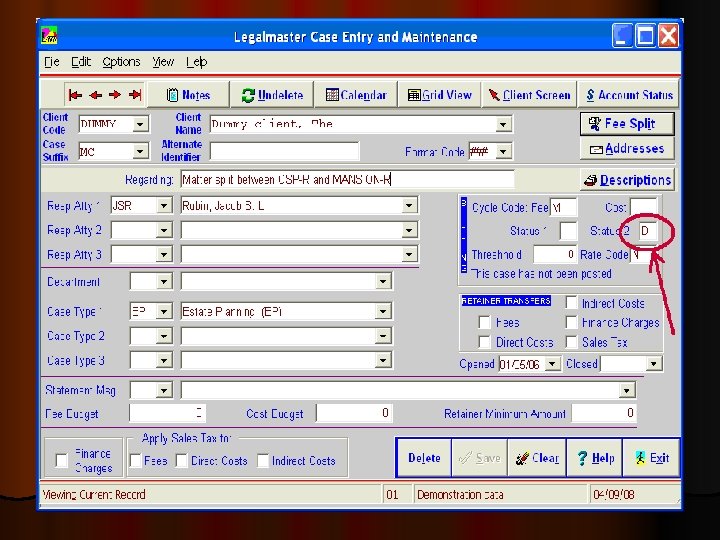Expand Case Type 1 description dropdown
This screenshot has height=540, width=720.
[382, 312]
